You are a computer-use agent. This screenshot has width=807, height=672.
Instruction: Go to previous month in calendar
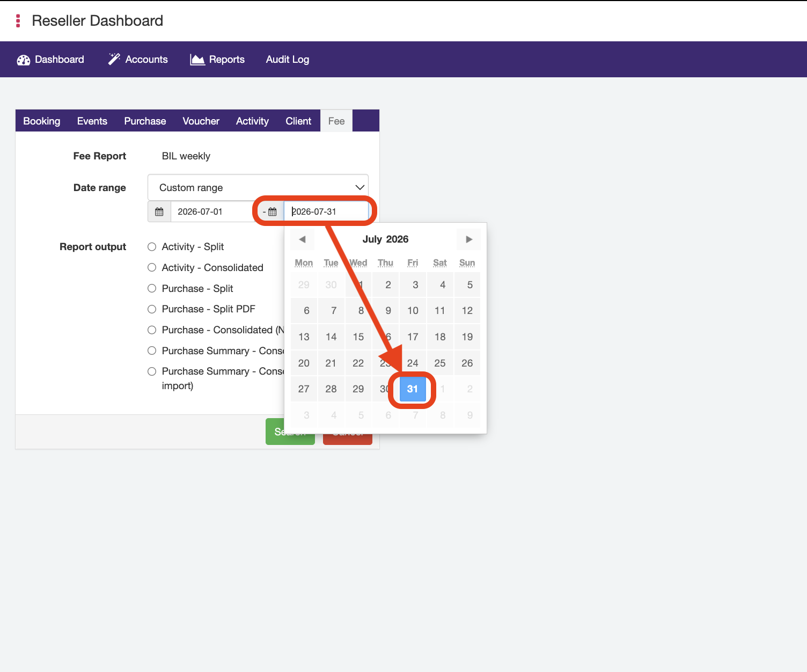[x=303, y=239]
